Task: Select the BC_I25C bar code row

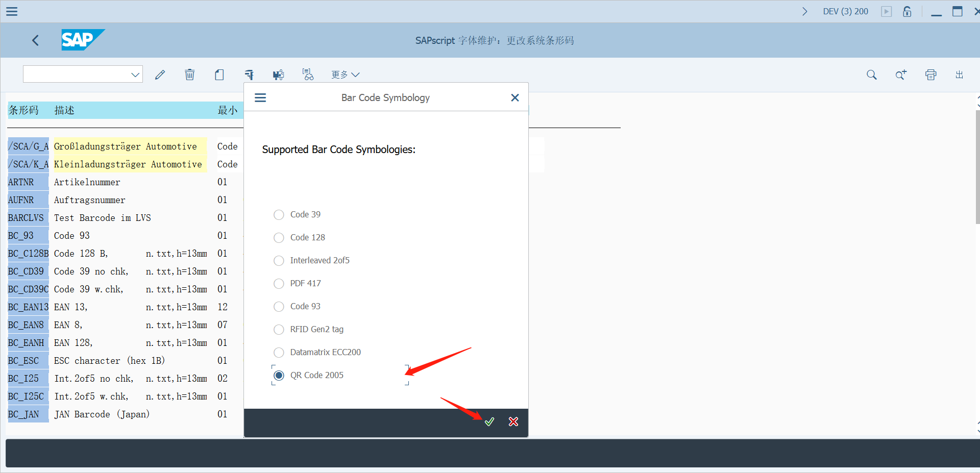Action: pyautogui.click(x=28, y=396)
